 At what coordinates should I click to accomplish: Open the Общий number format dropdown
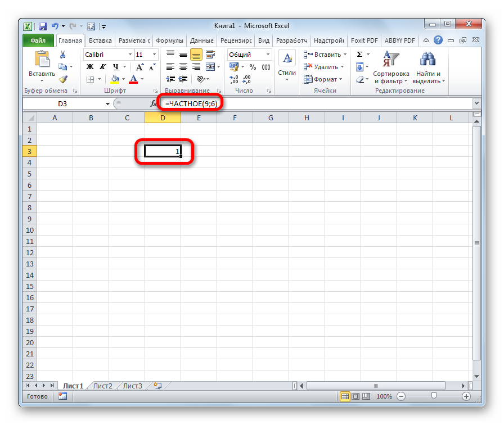268,55
